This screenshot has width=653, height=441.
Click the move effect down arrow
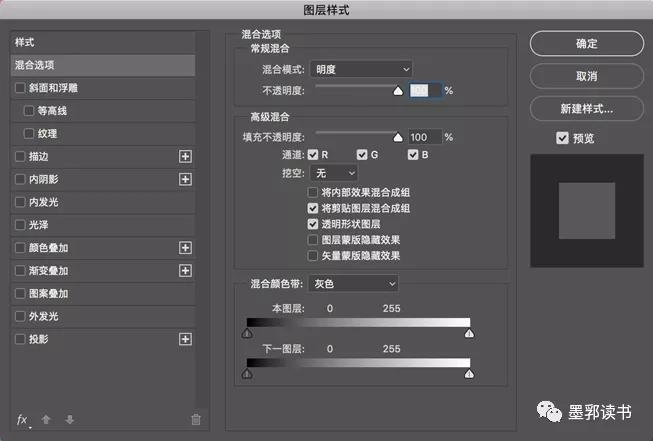coord(70,419)
